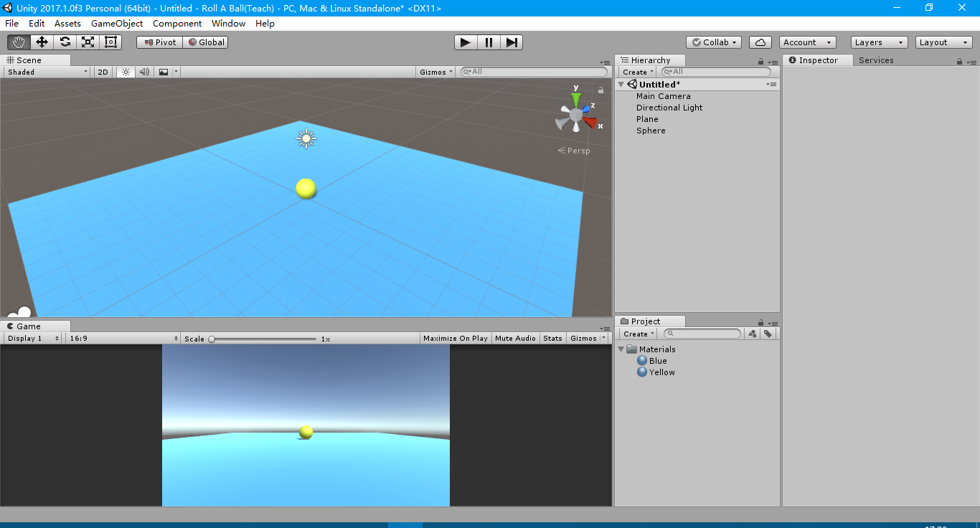Collapse the Untitled scene hierarchy
The width and height of the screenshot is (980, 528).
pos(621,85)
